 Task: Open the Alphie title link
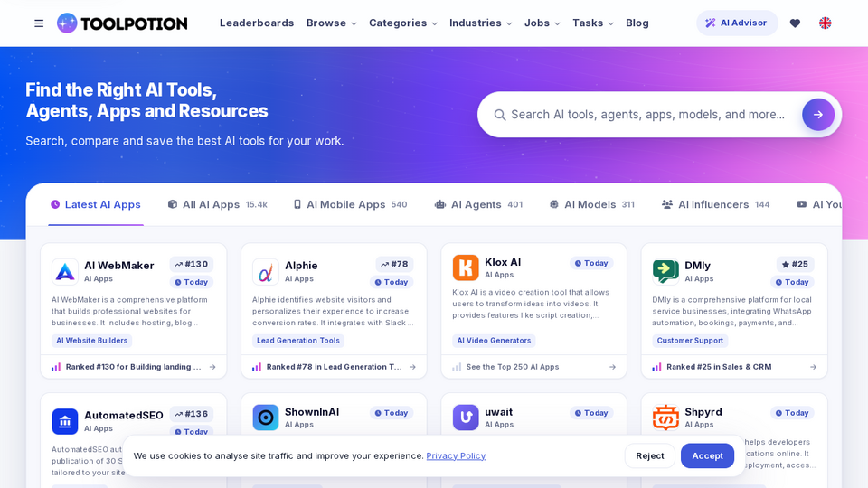[301, 266]
